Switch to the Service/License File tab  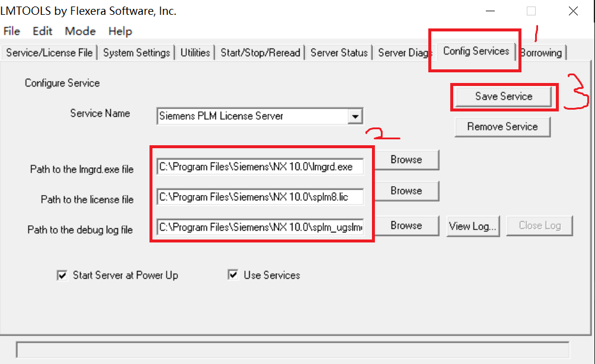(x=49, y=53)
